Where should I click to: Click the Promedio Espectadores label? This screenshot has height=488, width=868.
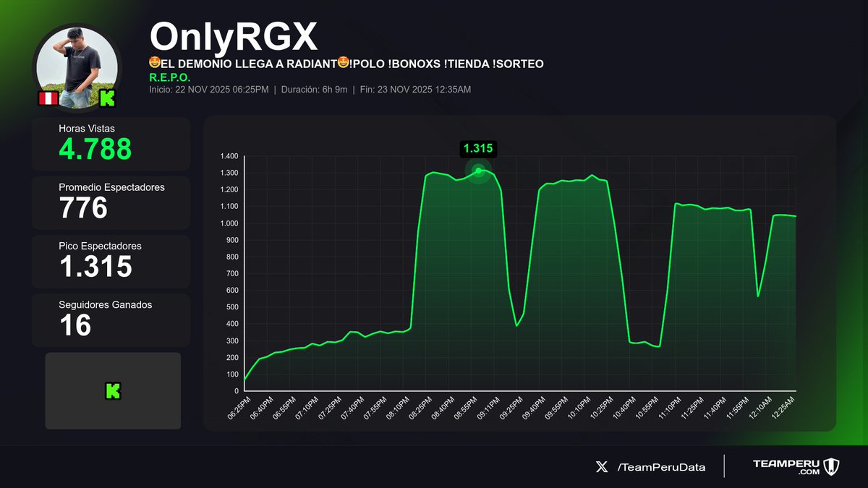tap(111, 187)
